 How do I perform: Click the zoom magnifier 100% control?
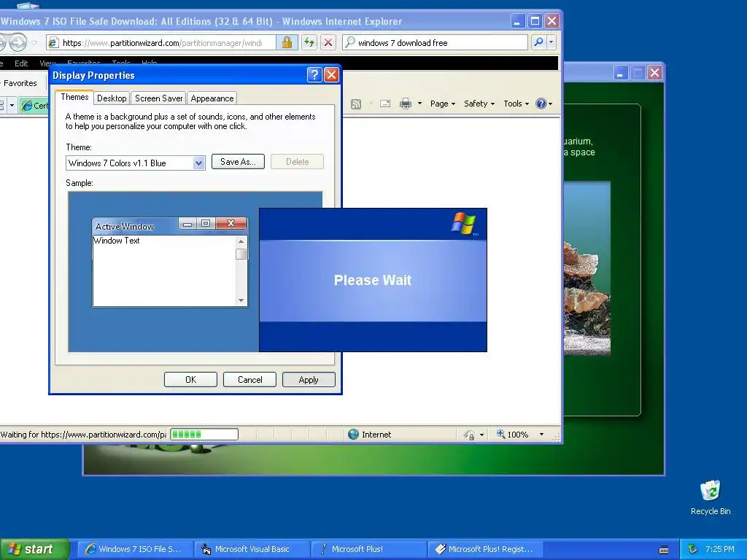[x=513, y=435]
